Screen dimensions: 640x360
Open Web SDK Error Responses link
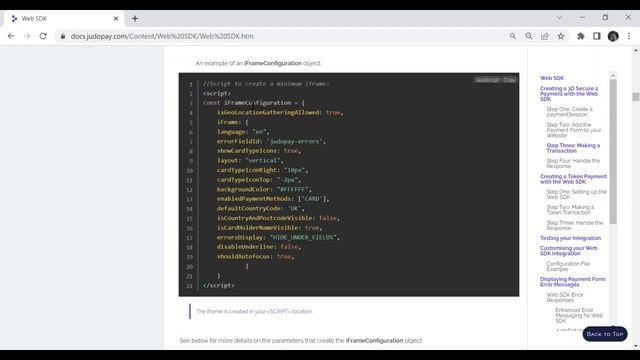tap(565, 297)
